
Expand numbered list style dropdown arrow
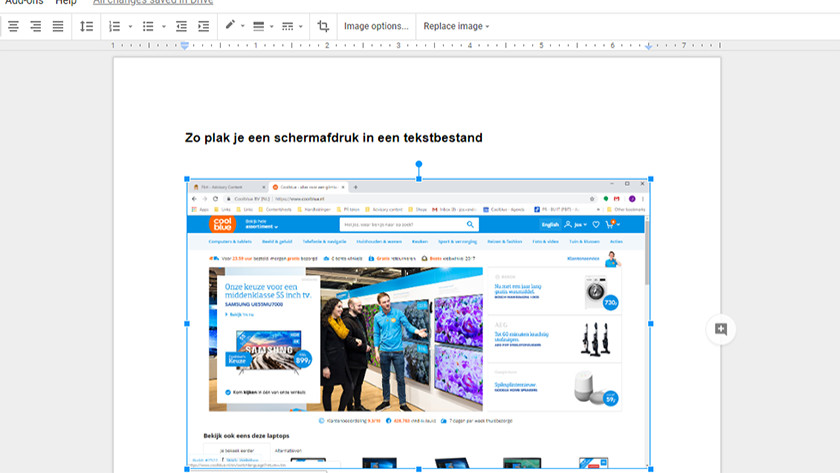pyautogui.click(x=130, y=27)
